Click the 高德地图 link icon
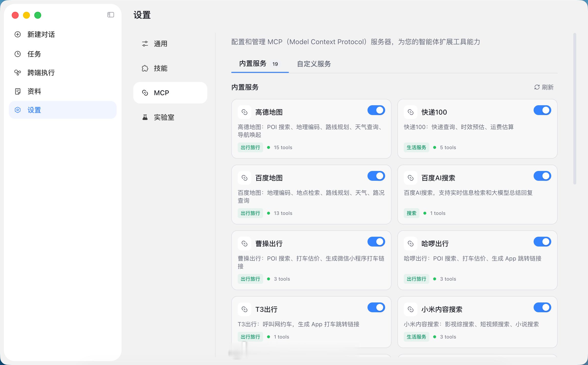The image size is (588, 365). click(244, 112)
